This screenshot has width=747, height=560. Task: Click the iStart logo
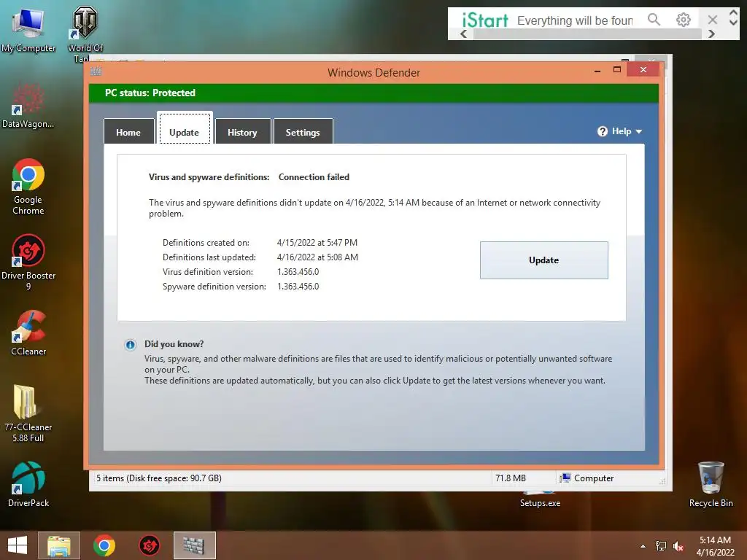click(x=485, y=20)
